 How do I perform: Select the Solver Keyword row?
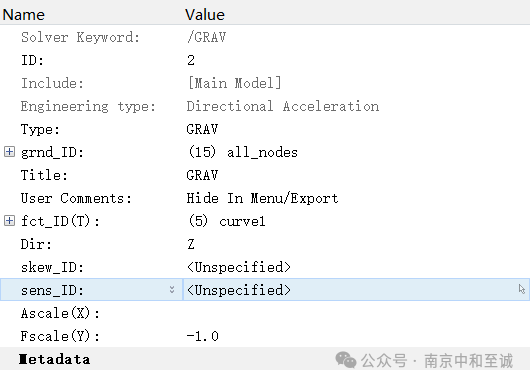(265, 37)
